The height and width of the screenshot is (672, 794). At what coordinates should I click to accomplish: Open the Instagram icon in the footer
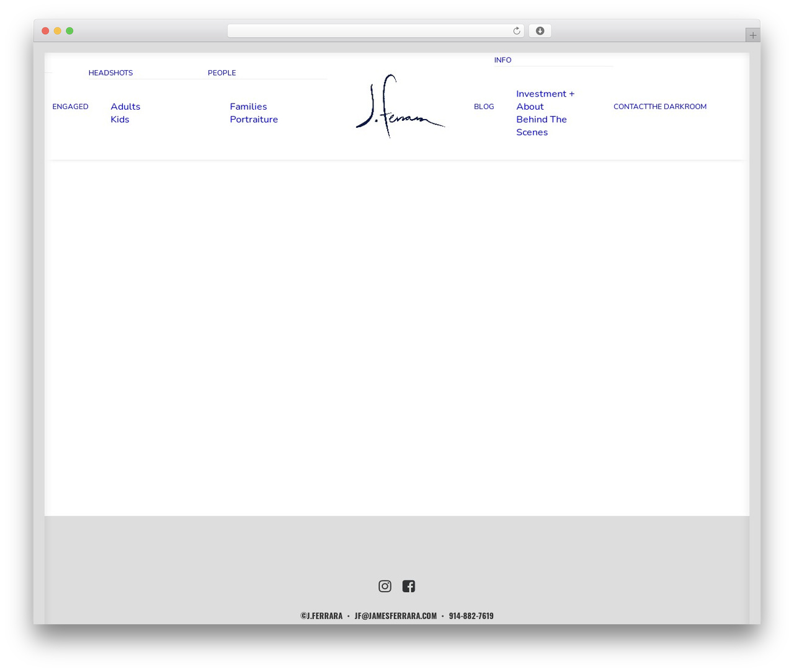385,586
